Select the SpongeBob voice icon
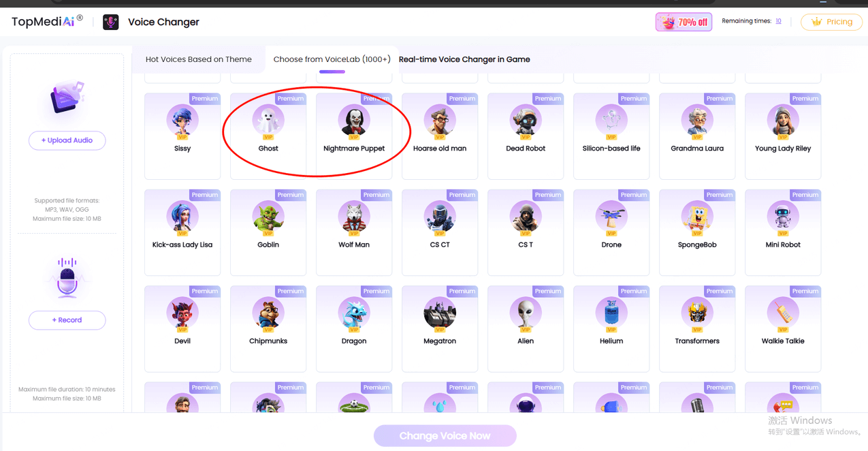868x451 pixels. pyautogui.click(x=697, y=217)
